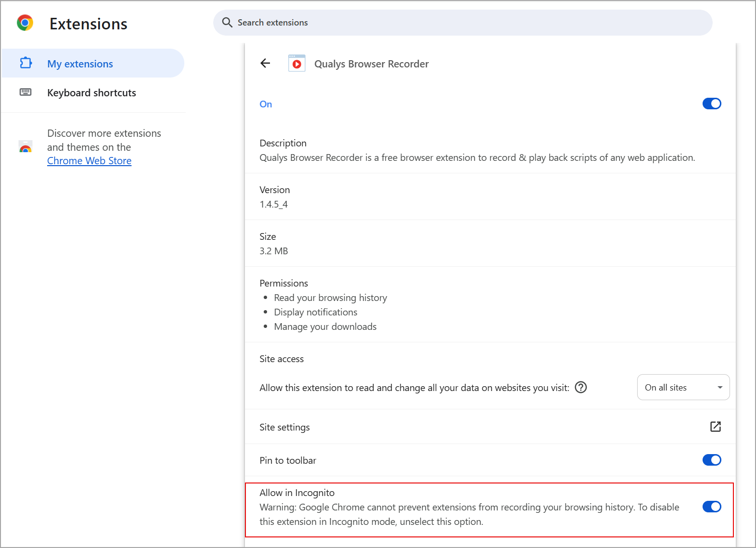The image size is (756, 548).
Task: Focus the Search extensions field
Action: (463, 23)
